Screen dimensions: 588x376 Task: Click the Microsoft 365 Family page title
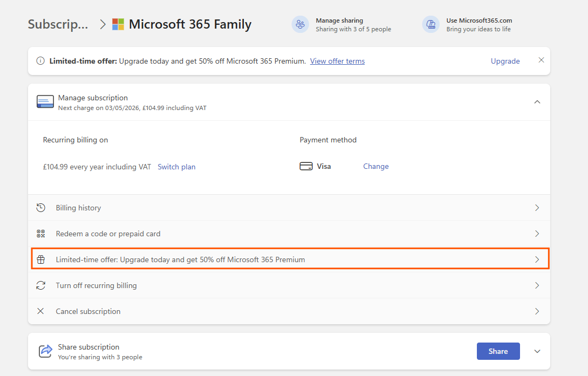tap(190, 24)
